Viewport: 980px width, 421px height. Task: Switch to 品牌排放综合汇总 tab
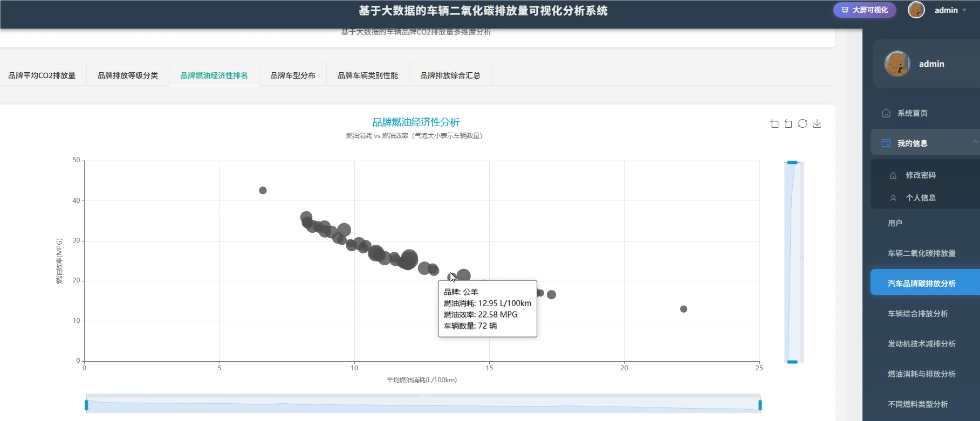click(450, 75)
